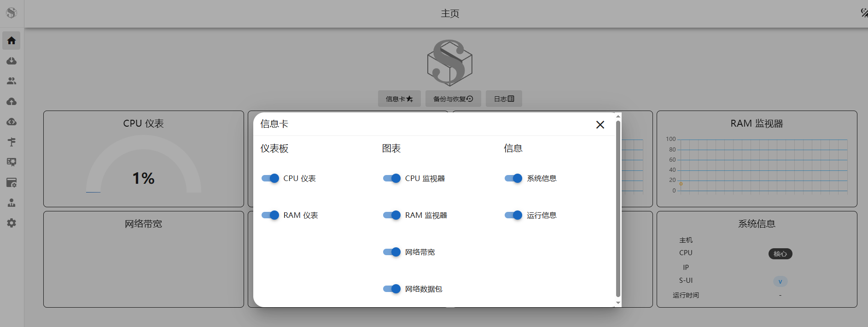Toggle the 系统信息 switch

click(513, 178)
